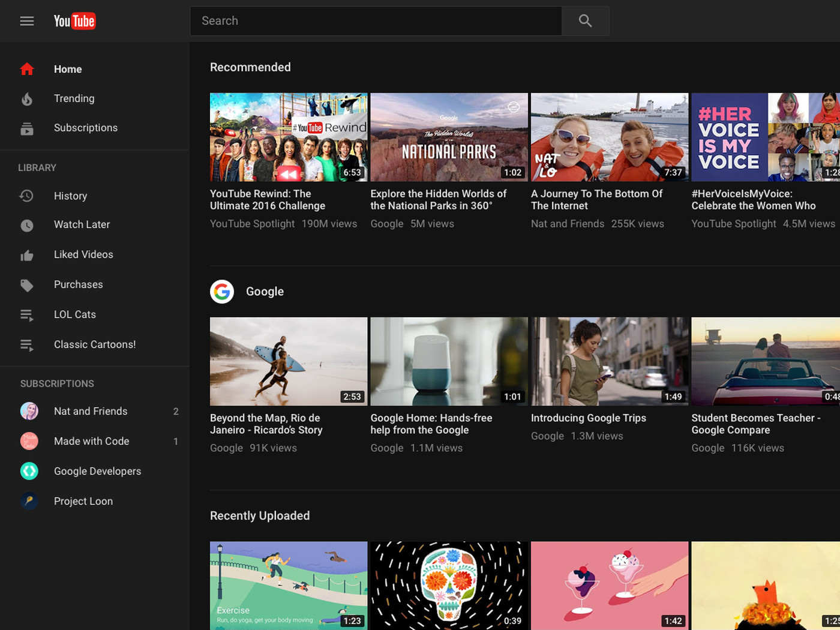Screen dimensions: 840x630
Task: Click the Liked Videos thumbs-up icon
Action: pos(27,256)
